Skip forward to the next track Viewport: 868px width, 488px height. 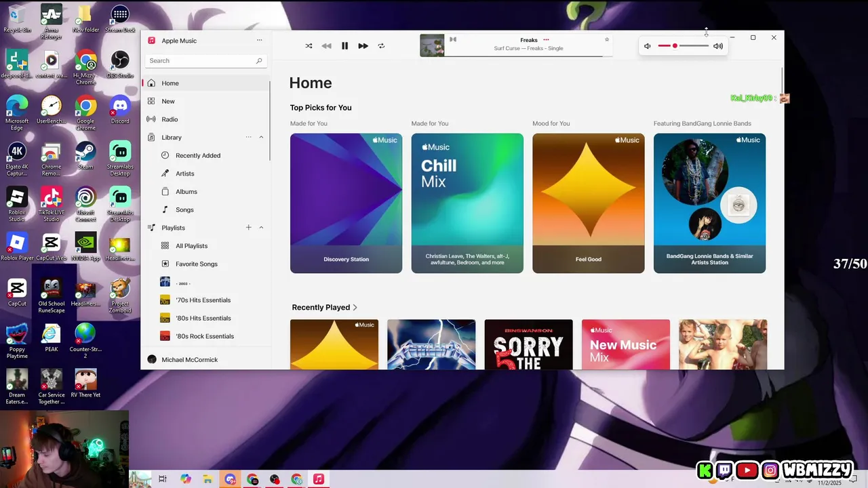363,46
